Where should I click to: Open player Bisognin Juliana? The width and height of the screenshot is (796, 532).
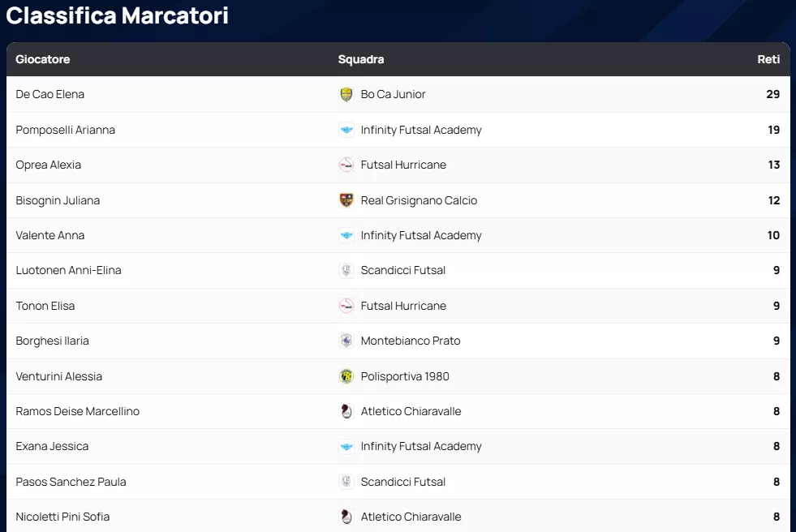tap(58, 200)
